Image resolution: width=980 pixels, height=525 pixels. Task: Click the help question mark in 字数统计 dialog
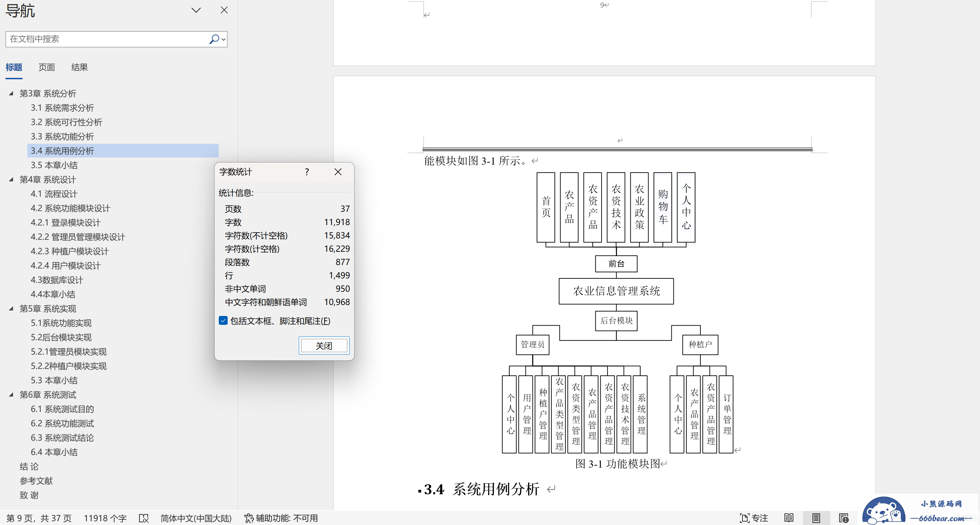coord(307,172)
